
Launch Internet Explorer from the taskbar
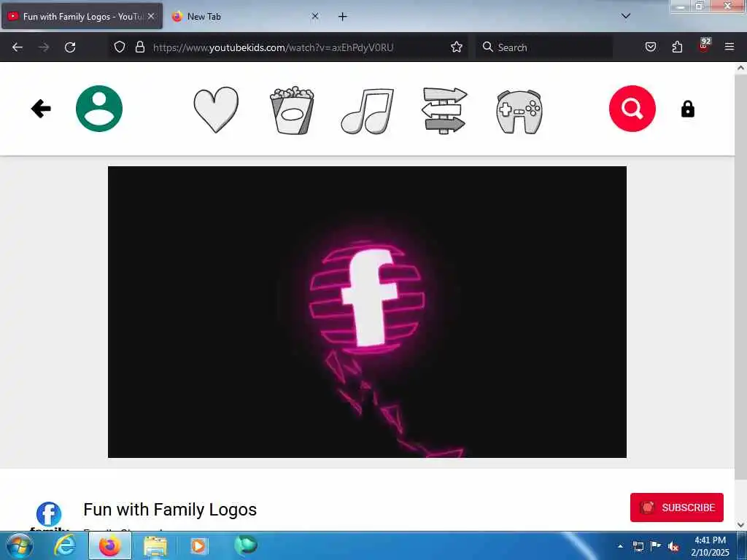[65, 545]
